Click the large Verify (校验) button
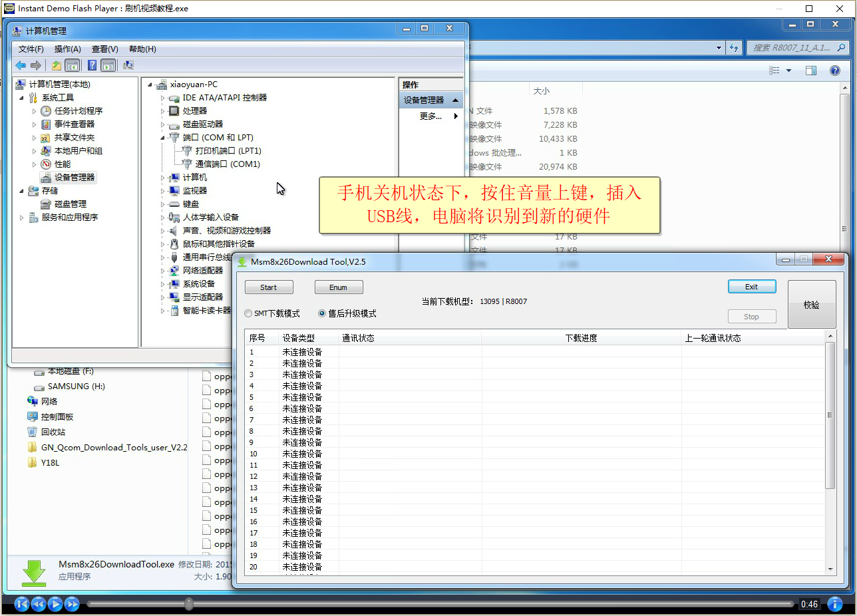This screenshot has width=857, height=616. click(812, 304)
